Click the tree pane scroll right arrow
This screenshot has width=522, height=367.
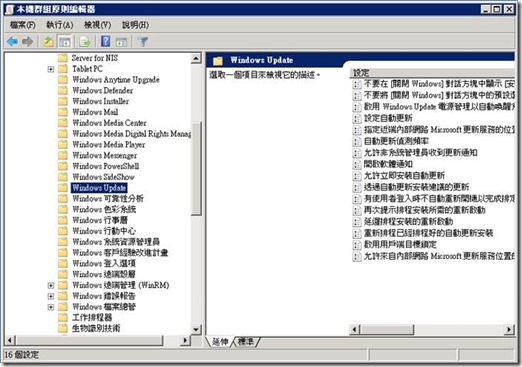(x=185, y=340)
